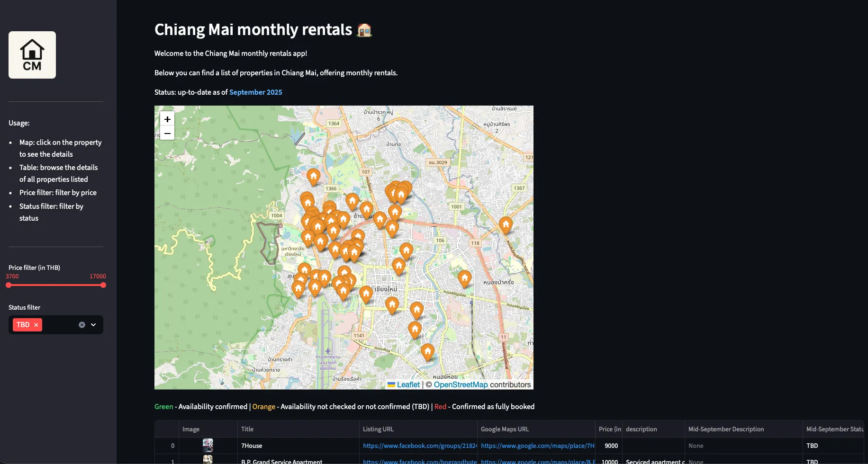Image resolution: width=868 pixels, height=464 pixels.
Task: Clear all status filter selections
Action: (x=81, y=324)
